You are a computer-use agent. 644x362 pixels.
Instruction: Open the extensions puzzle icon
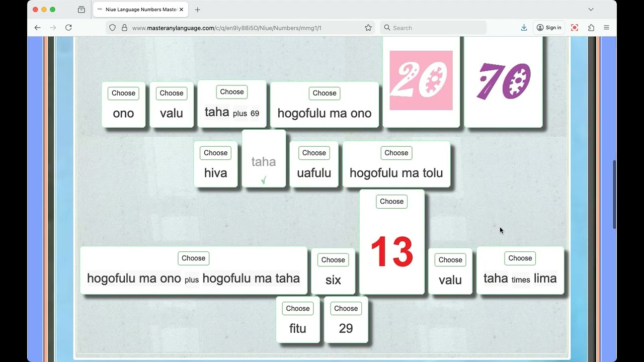591,28
